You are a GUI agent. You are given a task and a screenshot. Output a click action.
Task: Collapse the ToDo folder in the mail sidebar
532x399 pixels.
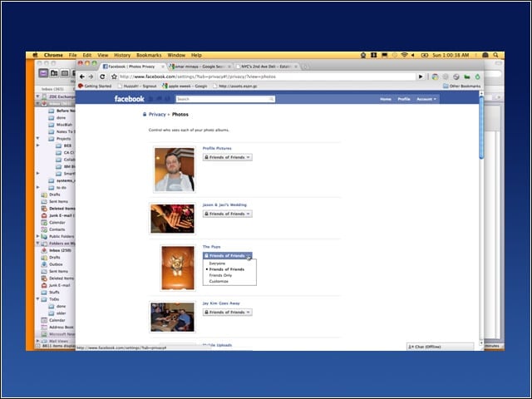(x=37, y=299)
